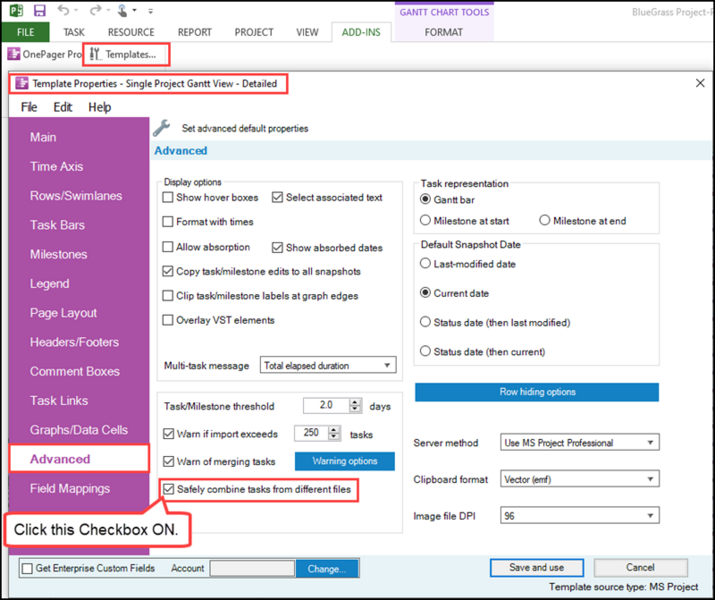Choose Last-modified date as snapshot date
Viewport: 715px width, 600px height.
click(425, 264)
